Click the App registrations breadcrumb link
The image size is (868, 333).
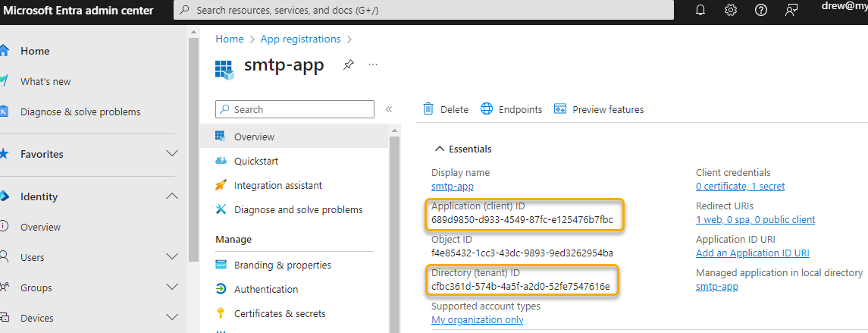click(301, 39)
